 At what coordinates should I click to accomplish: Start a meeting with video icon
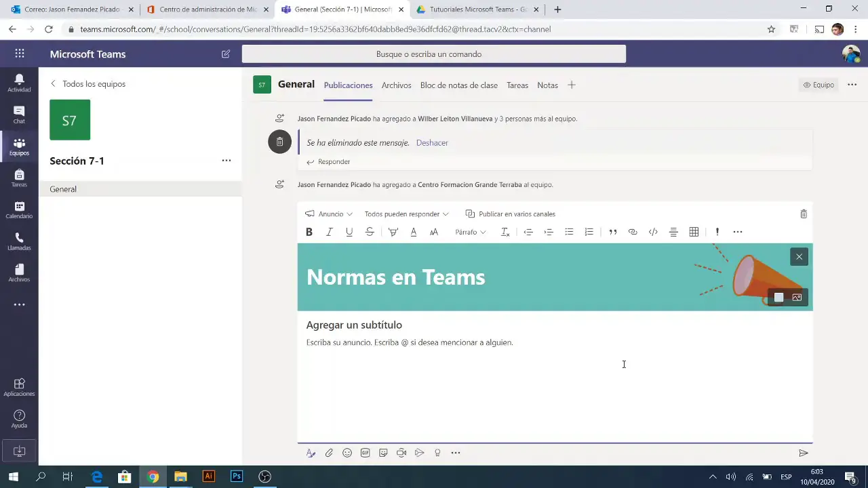pos(401,453)
